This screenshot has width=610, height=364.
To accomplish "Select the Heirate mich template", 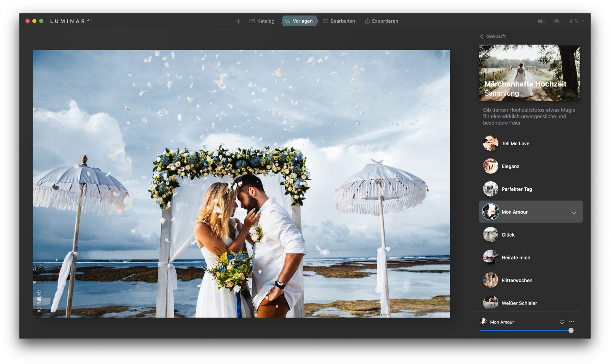I will click(x=516, y=258).
